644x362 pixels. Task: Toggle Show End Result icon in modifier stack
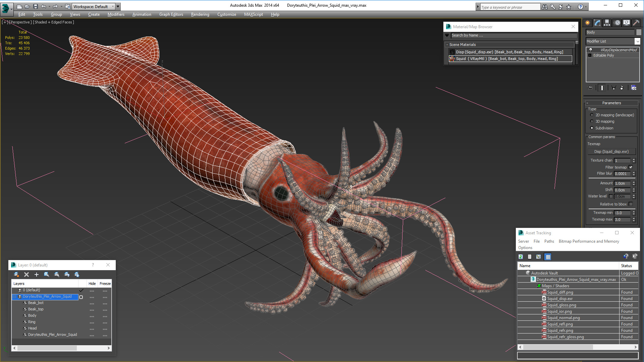click(602, 88)
